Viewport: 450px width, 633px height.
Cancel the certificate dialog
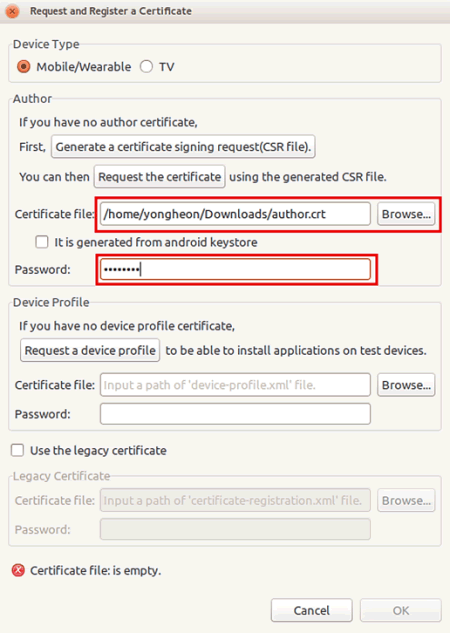click(x=312, y=610)
